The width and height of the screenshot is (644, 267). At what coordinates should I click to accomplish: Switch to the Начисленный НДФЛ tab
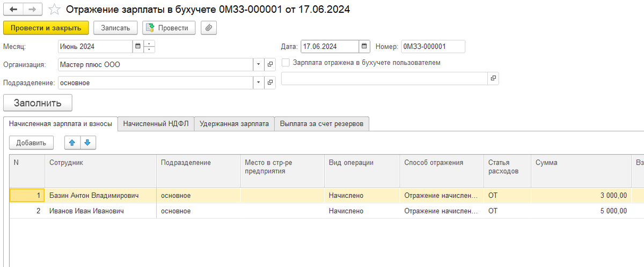[x=156, y=123]
